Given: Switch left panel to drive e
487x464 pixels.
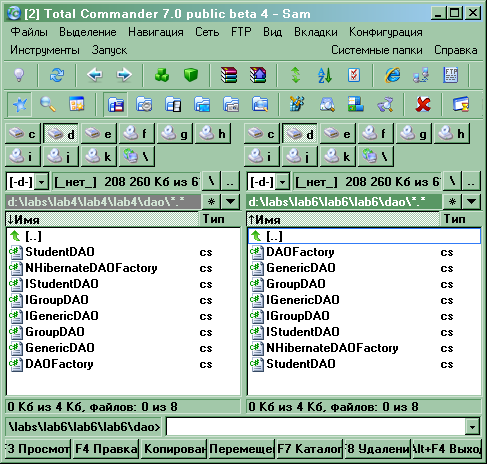Looking at the screenshot, I should coord(99,134).
